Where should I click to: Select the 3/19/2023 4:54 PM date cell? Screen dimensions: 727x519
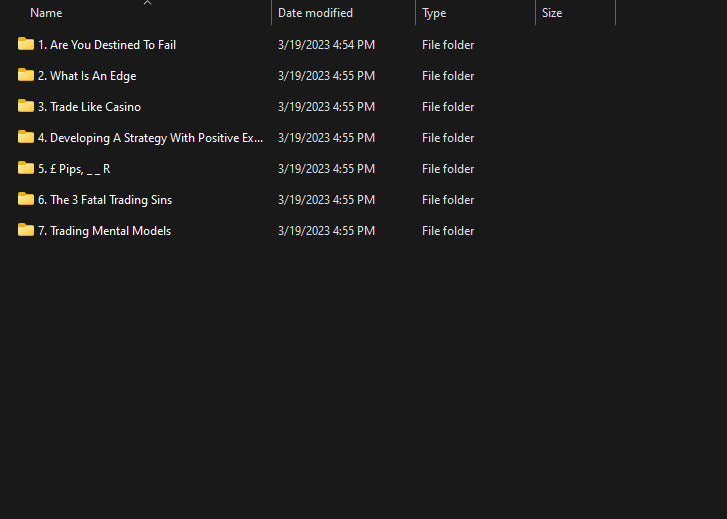pos(326,45)
